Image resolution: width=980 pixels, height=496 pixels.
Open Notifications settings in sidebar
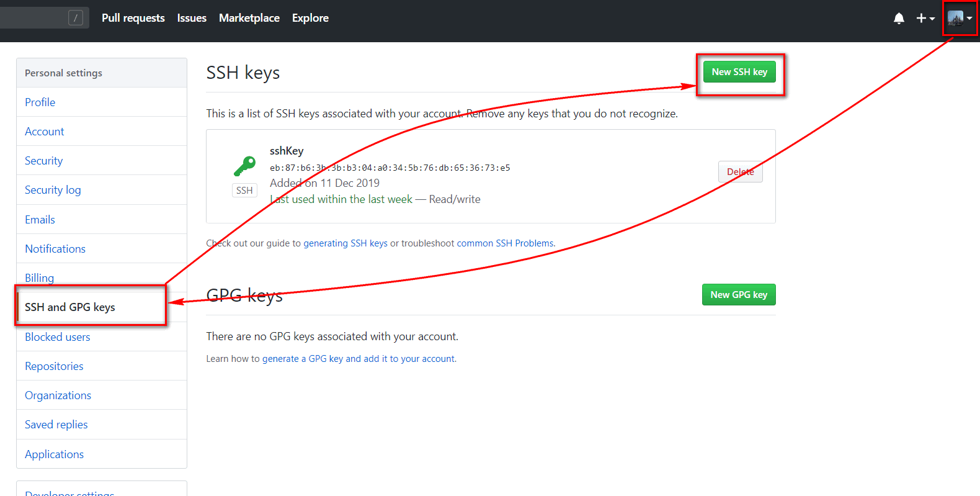(x=102, y=249)
